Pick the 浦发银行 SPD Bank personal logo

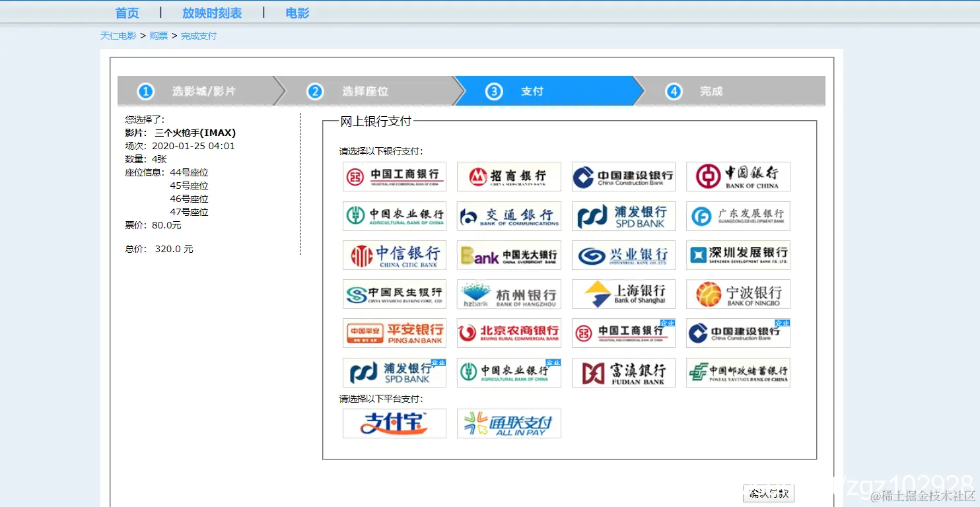tap(623, 216)
